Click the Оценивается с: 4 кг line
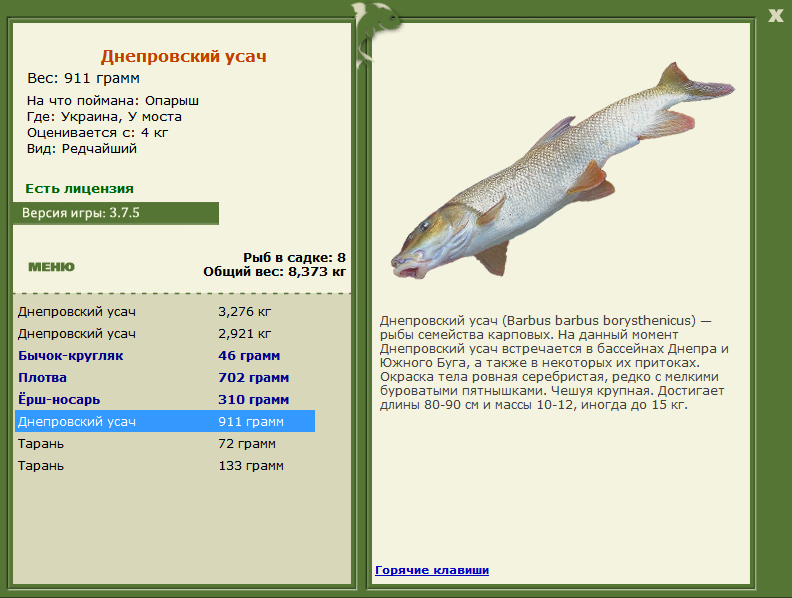This screenshot has height=598, width=792. point(97,133)
